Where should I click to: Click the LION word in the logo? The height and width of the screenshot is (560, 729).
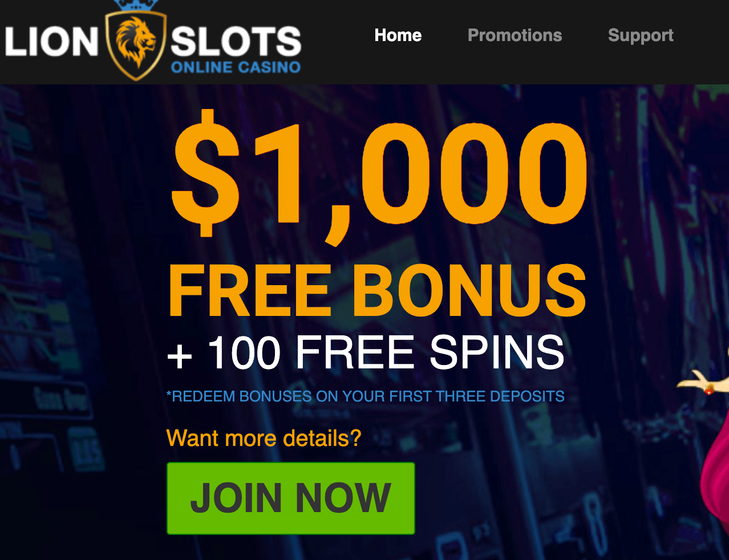(52, 42)
